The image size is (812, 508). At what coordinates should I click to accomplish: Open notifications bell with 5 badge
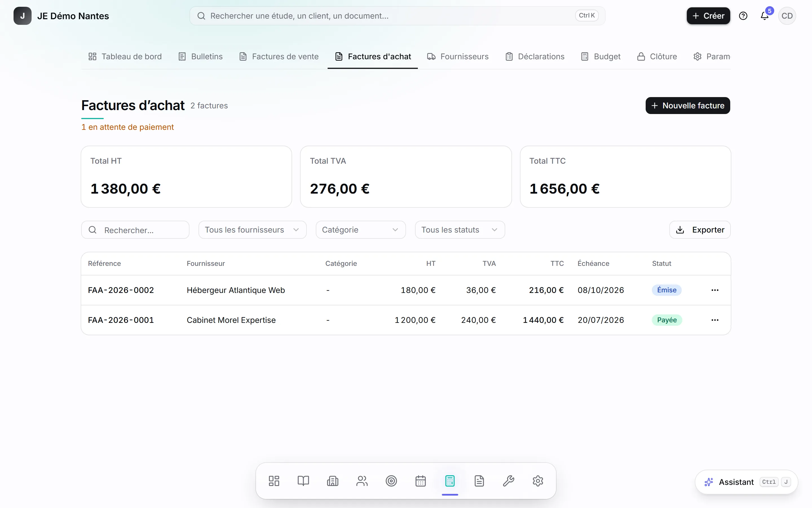click(x=765, y=16)
